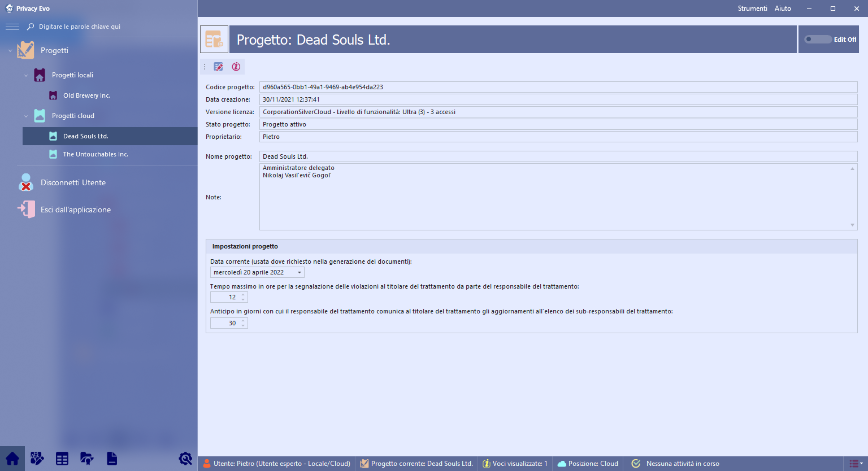This screenshot has width=868, height=471.
Task: Increase the advance days value of 30
Action: 243,321
